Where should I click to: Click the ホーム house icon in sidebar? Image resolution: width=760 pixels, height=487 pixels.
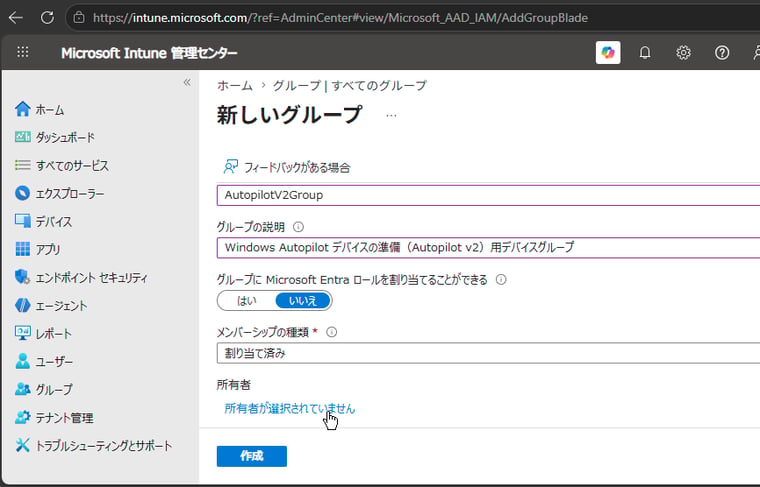(22, 110)
